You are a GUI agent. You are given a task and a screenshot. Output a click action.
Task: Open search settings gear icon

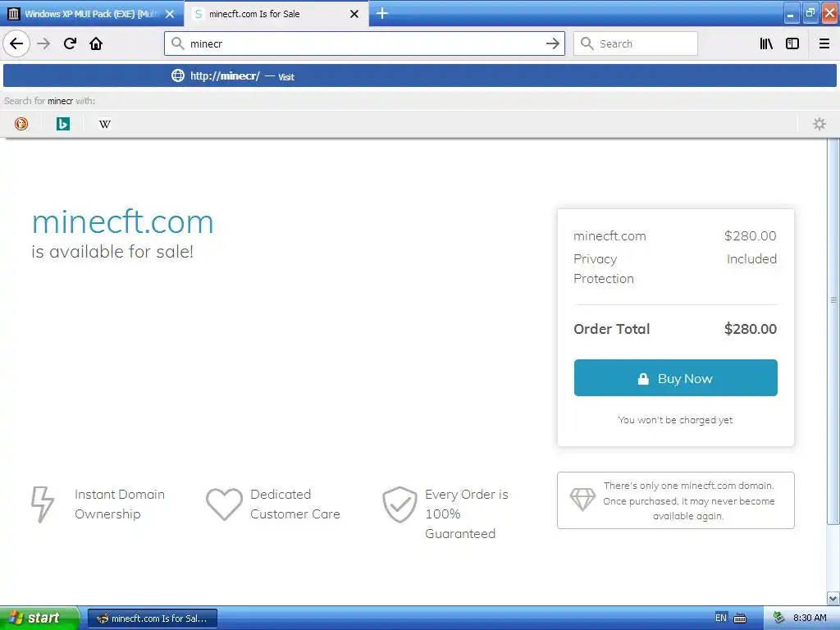(x=819, y=124)
